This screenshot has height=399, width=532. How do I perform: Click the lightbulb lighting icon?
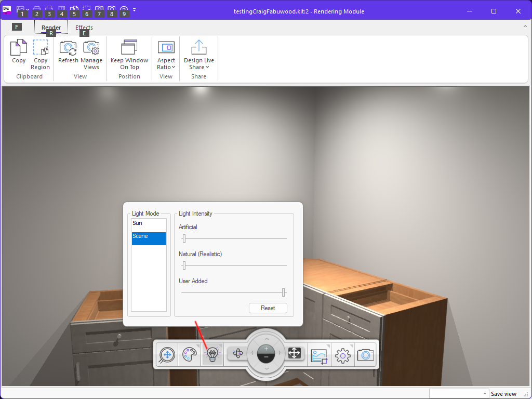[212, 355]
